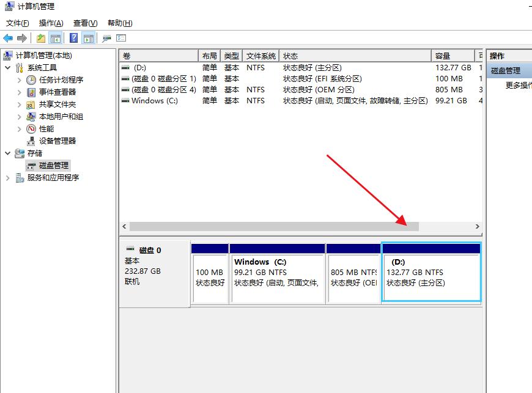Click the folder toolbar icon with green arrow

coord(40,37)
